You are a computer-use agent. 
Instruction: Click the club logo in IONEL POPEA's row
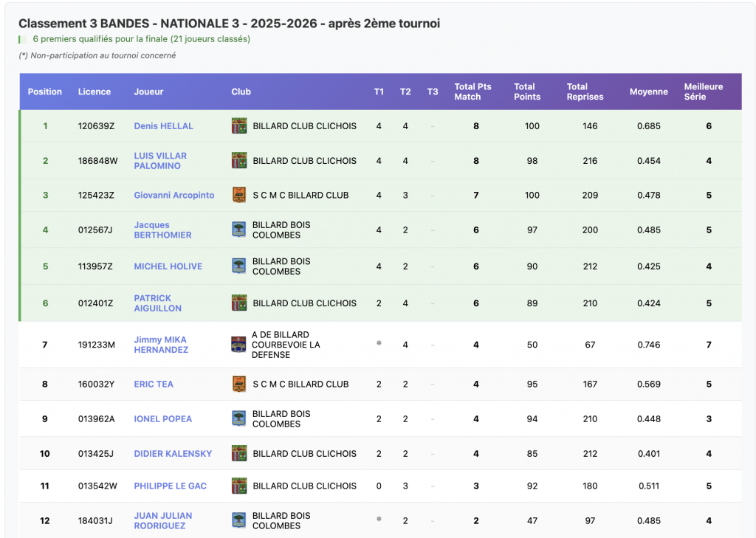click(x=238, y=418)
